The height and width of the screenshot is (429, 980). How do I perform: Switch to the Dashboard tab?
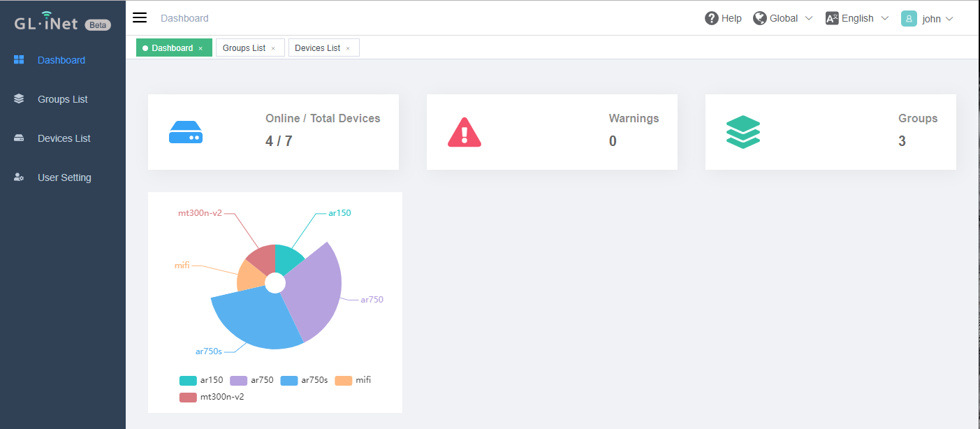click(x=174, y=48)
